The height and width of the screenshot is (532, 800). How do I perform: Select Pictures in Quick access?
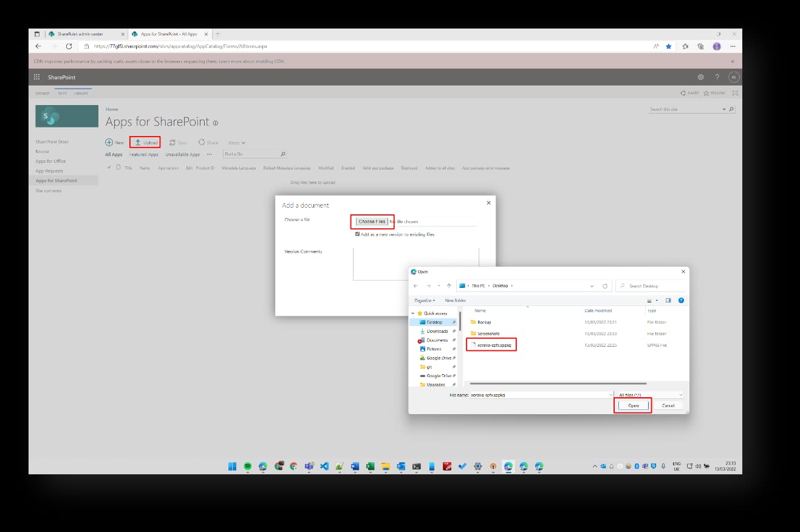pyautogui.click(x=434, y=349)
